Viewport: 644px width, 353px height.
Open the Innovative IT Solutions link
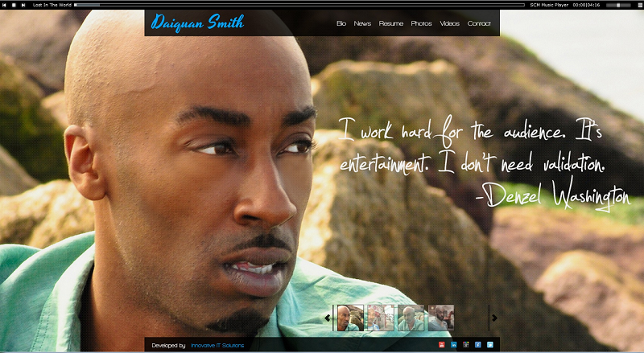coord(217,346)
